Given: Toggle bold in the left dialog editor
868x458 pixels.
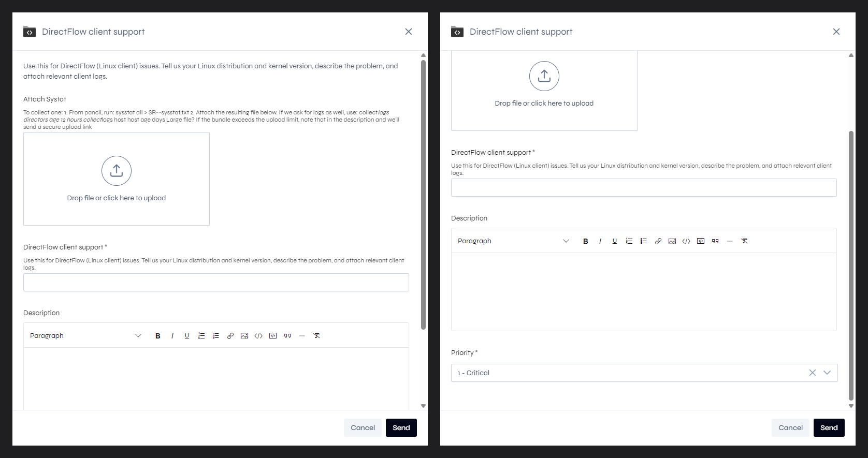Looking at the screenshot, I should pos(158,336).
